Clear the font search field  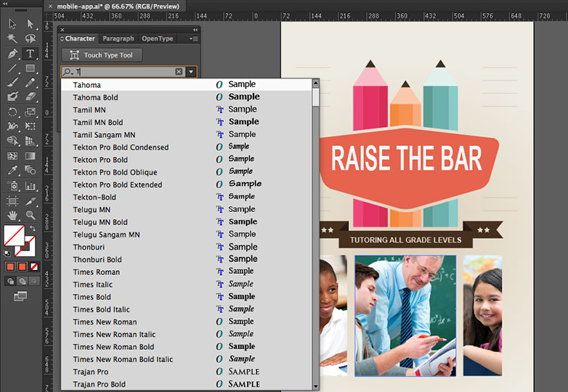(179, 72)
